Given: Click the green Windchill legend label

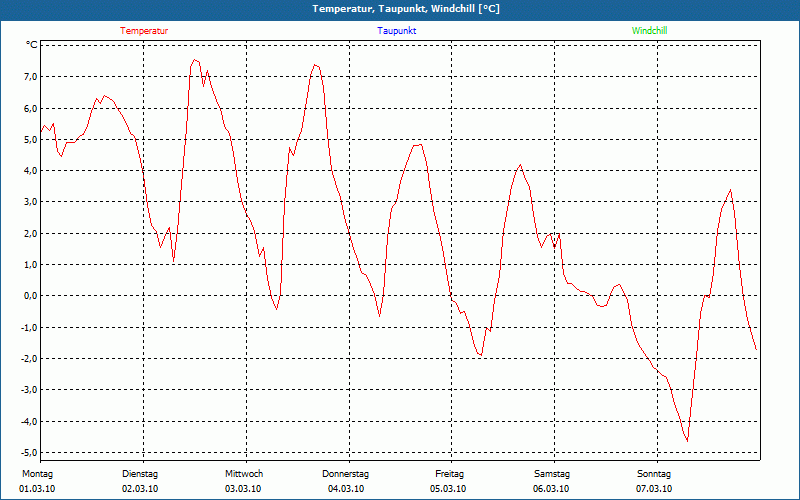Looking at the screenshot, I should (x=649, y=31).
